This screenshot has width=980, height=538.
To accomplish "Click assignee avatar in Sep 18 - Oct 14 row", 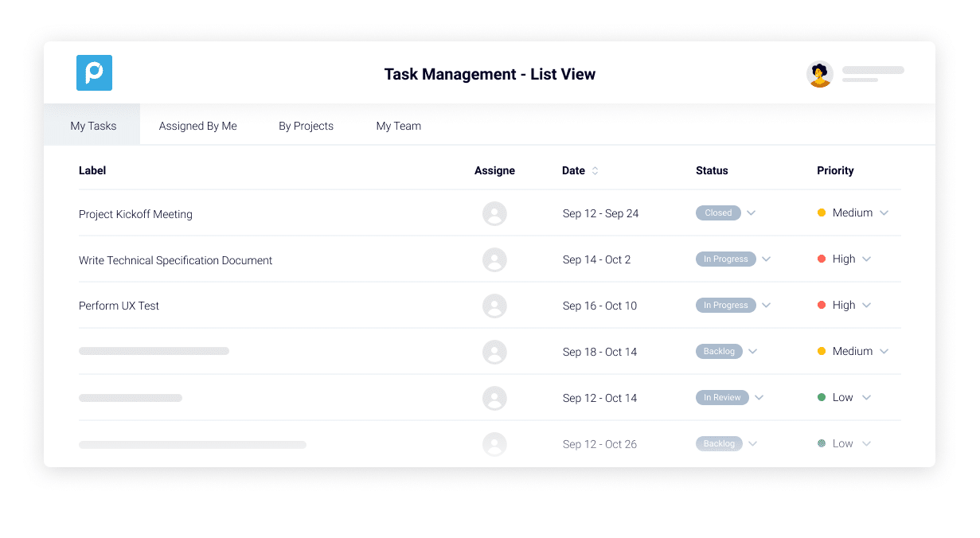I will pyautogui.click(x=494, y=352).
